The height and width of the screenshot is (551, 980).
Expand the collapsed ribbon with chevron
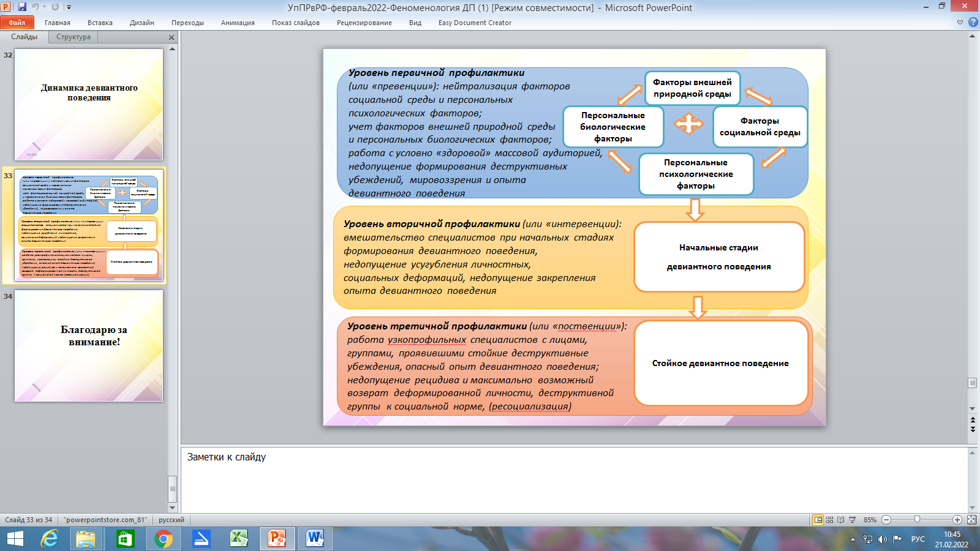point(960,23)
